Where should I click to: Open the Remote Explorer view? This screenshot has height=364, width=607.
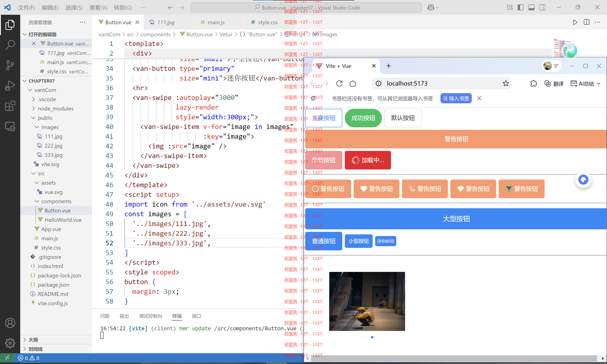pyautogui.click(x=10, y=126)
